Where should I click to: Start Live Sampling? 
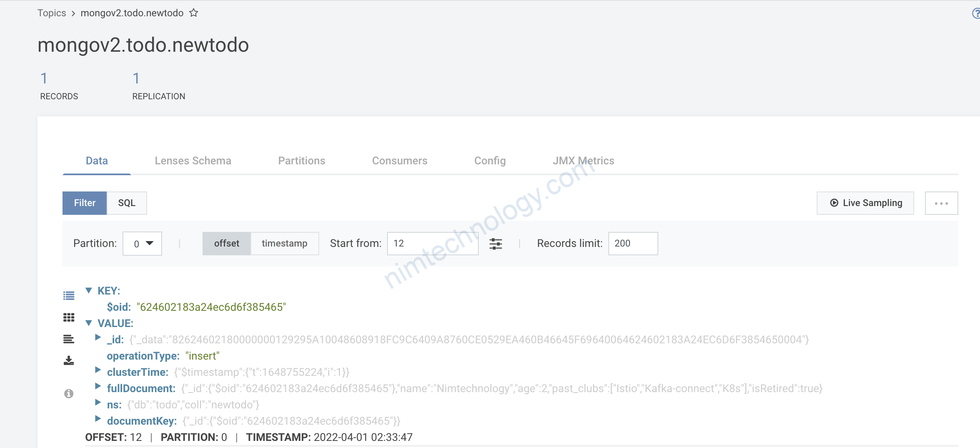(x=865, y=203)
